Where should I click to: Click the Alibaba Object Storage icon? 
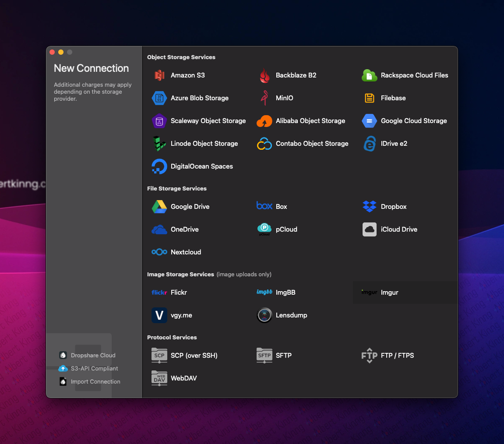click(264, 121)
